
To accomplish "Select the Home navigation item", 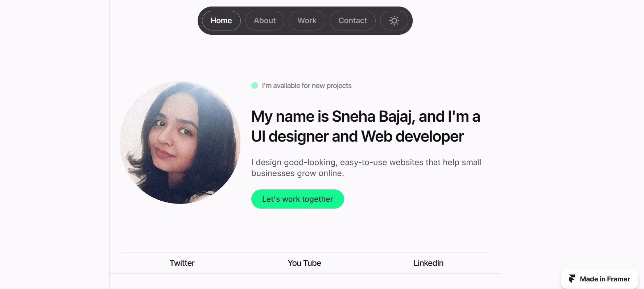I will [221, 21].
